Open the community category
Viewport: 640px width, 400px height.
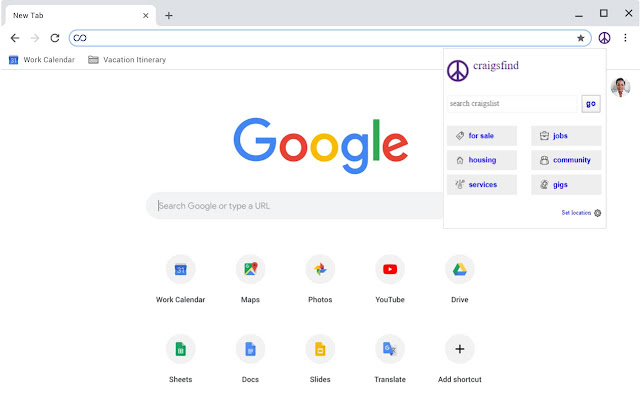[x=566, y=160]
